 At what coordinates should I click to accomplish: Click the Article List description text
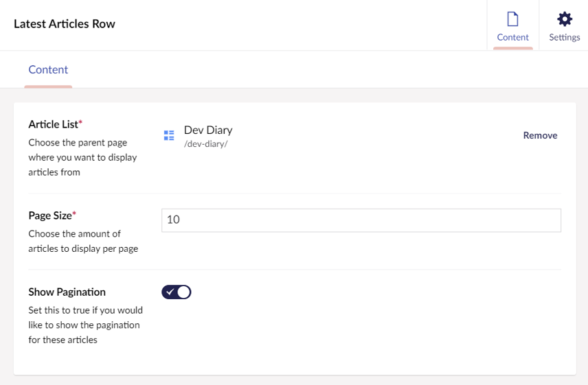pos(82,157)
